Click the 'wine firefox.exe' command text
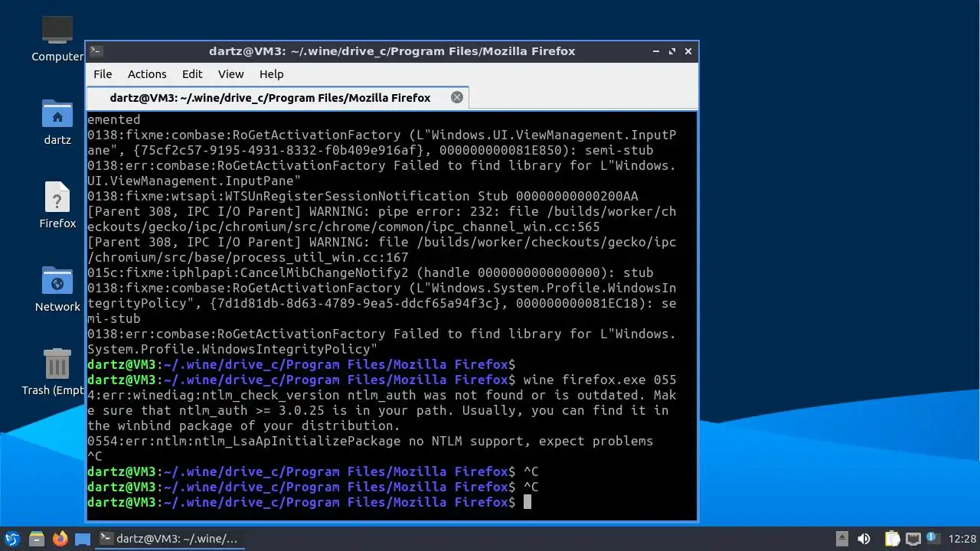Image resolution: width=980 pixels, height=551 pixels. [584, 380]
